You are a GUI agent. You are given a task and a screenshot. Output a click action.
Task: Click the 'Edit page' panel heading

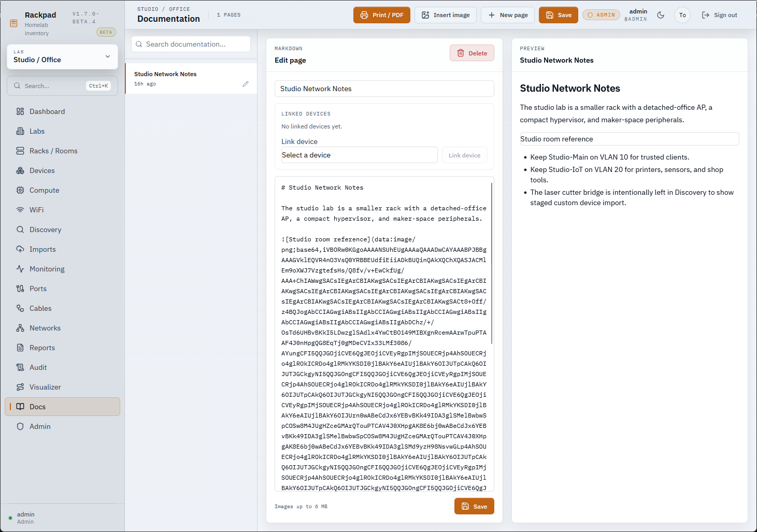(290, 60)
